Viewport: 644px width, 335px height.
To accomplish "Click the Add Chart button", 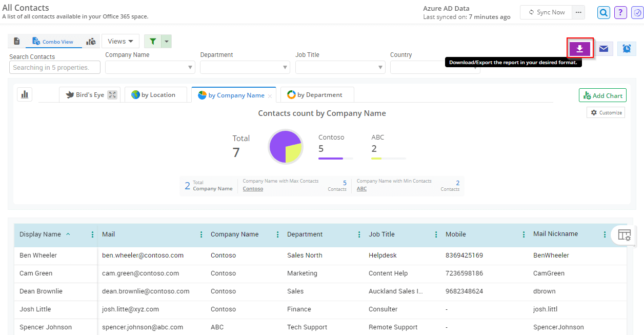I will pyautogui.click(x=602, y=95).
